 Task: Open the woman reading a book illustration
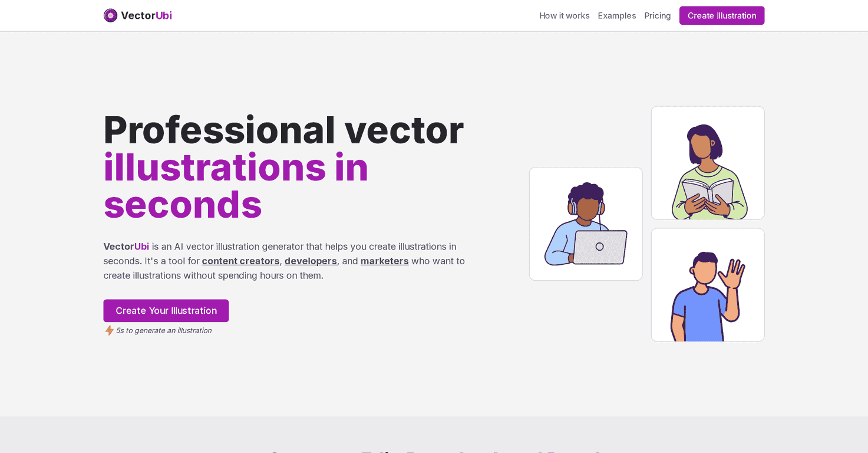point(707,163)
